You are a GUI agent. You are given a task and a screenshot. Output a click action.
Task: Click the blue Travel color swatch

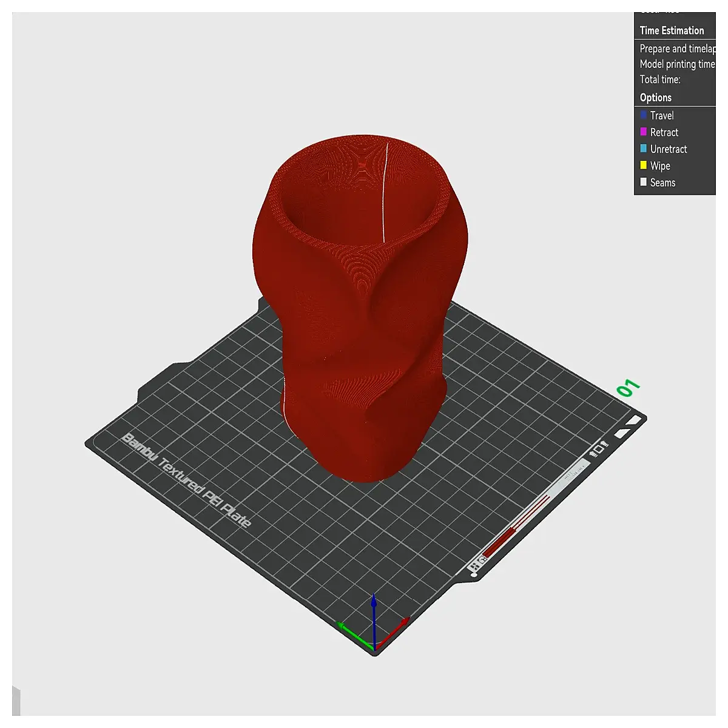point(643,115)
